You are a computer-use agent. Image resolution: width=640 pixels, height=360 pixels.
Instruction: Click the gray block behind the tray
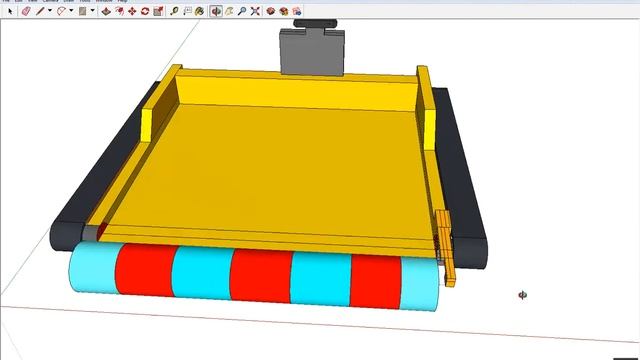[313, 52]
